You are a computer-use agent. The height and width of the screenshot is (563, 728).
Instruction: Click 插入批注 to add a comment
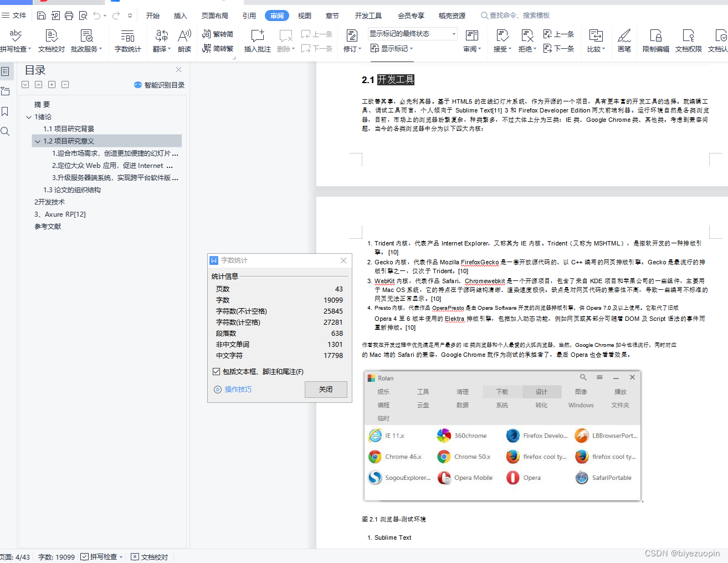click(x=258, y=42)
